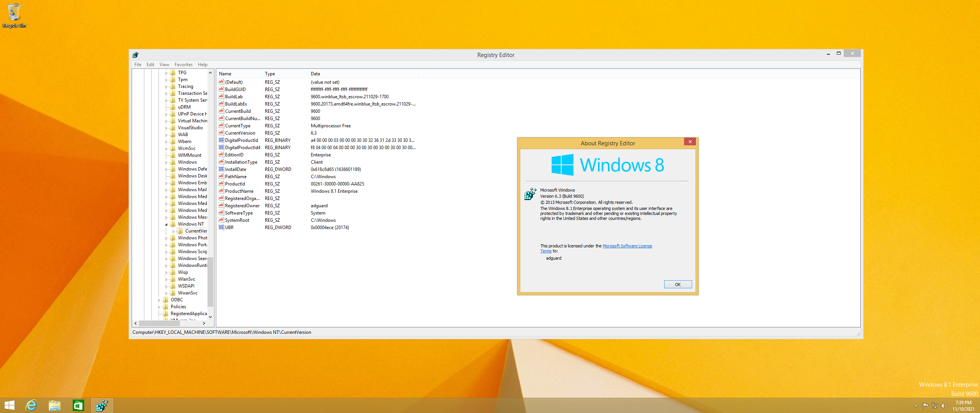Expand the Wisp tree node

pos(166,273)
